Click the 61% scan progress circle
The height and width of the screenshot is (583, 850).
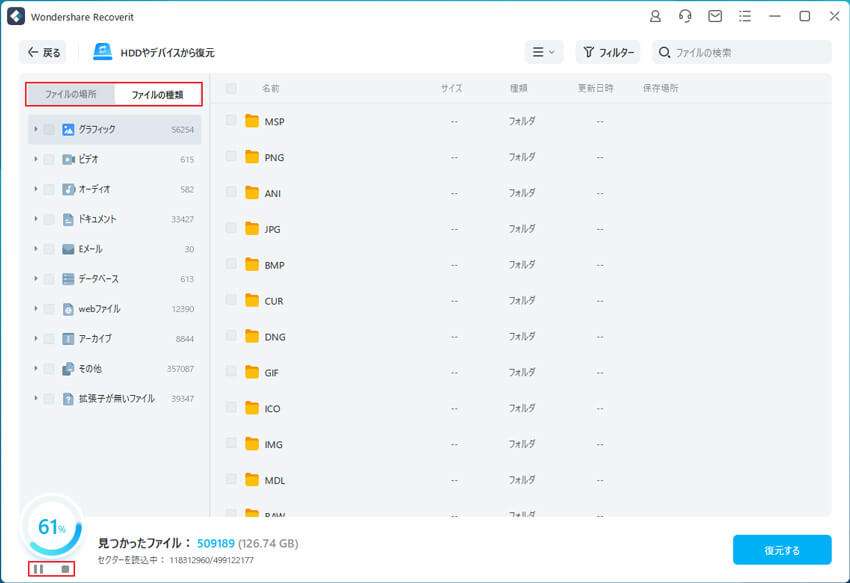(x=51, y=527)
